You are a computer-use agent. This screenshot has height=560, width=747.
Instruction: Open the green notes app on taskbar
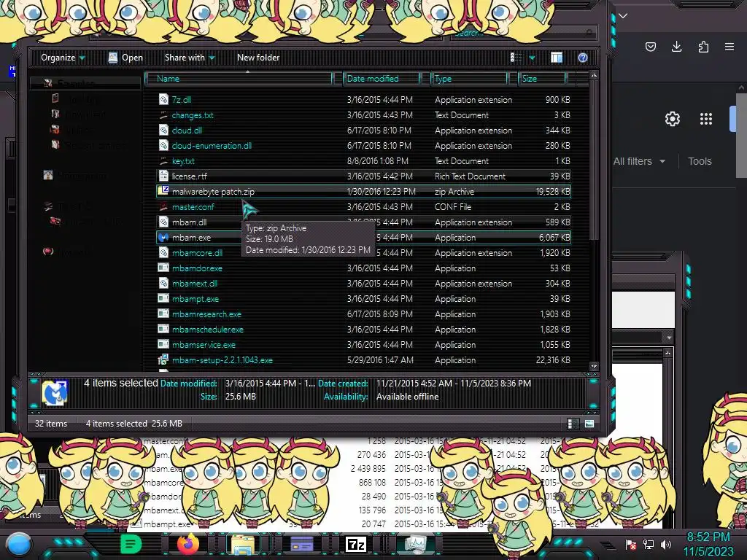click(131, 544)
